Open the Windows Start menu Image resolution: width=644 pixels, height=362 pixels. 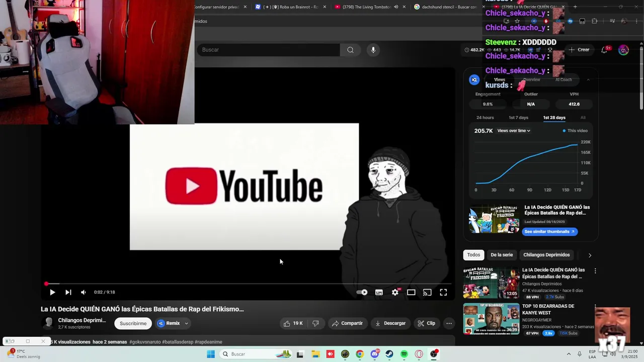click(210, 354)
